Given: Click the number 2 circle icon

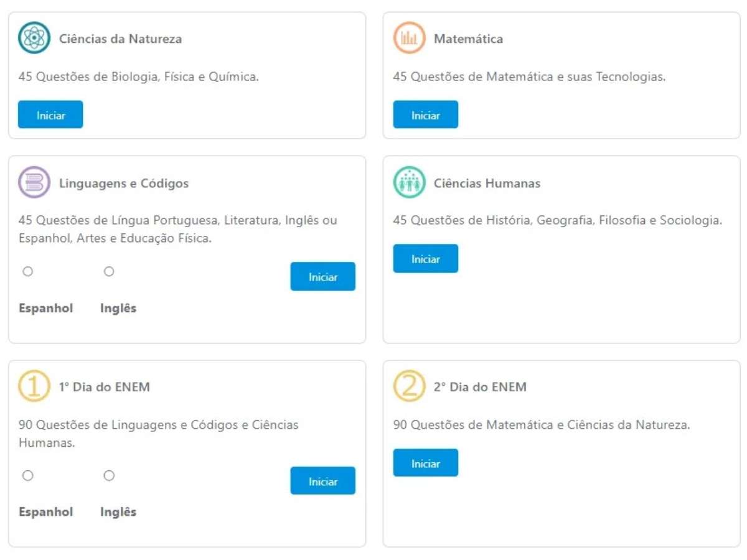Looking at the screenshot, I should [x=409, y=386].
